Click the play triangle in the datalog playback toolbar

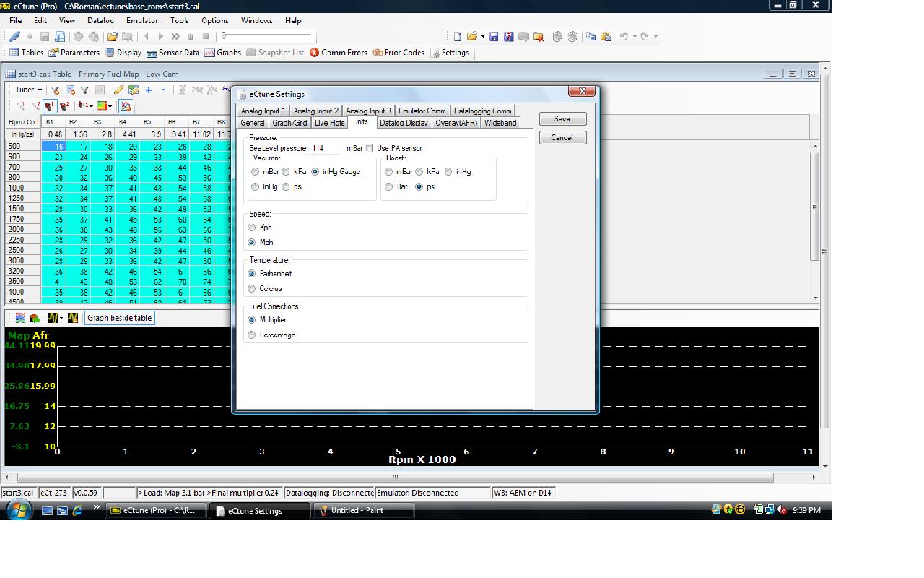tap(161, 36)
